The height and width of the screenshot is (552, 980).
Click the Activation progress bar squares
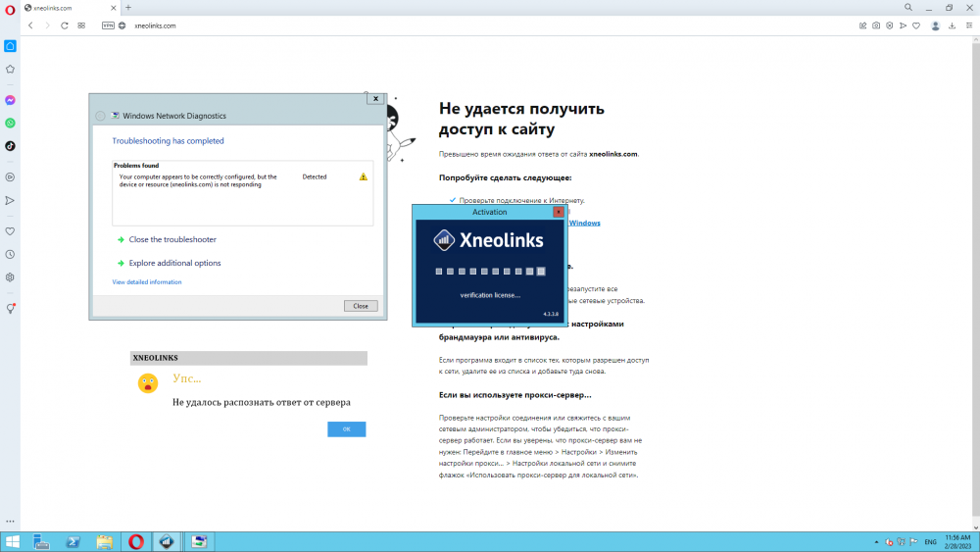tap(491, 272)
